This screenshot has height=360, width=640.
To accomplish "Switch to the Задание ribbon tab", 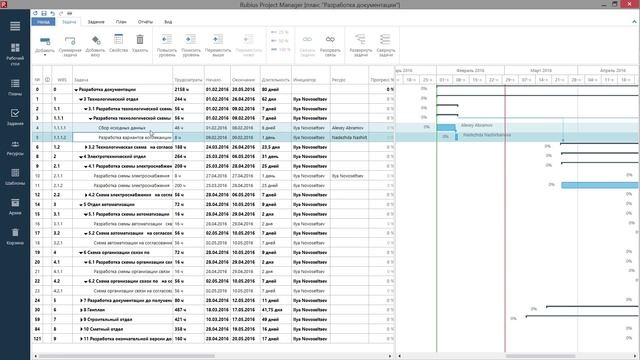I will coord(96,22).
